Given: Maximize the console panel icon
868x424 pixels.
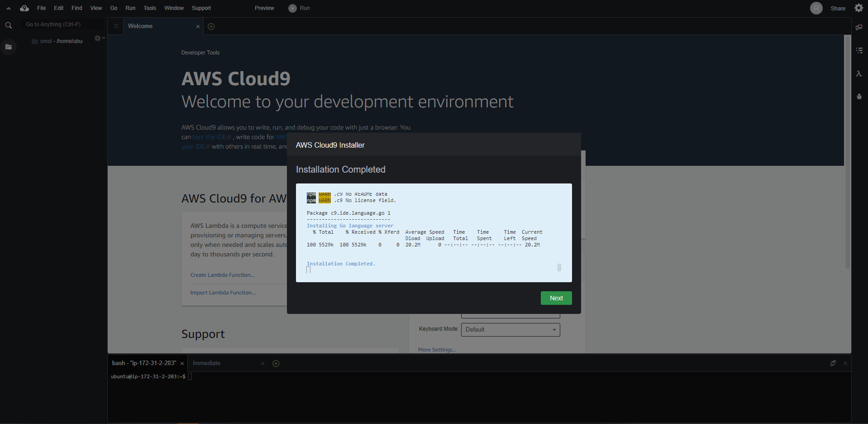Looking at the screenshot, I should 833,363.
